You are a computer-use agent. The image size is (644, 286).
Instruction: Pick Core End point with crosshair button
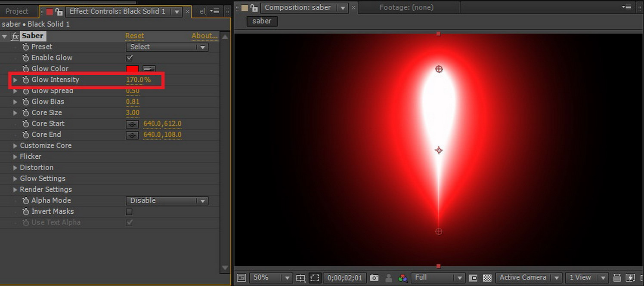132,135
